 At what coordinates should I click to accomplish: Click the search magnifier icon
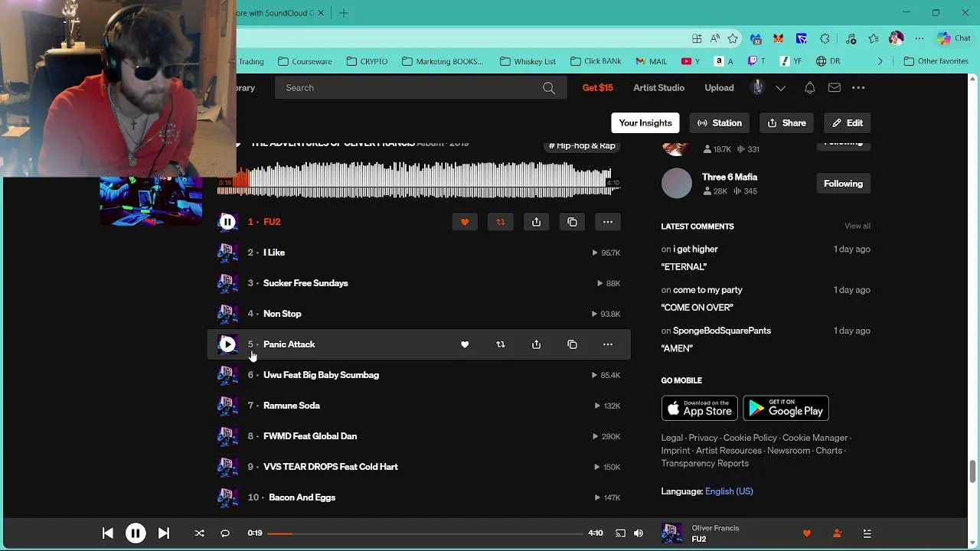(x=549, y=88)
